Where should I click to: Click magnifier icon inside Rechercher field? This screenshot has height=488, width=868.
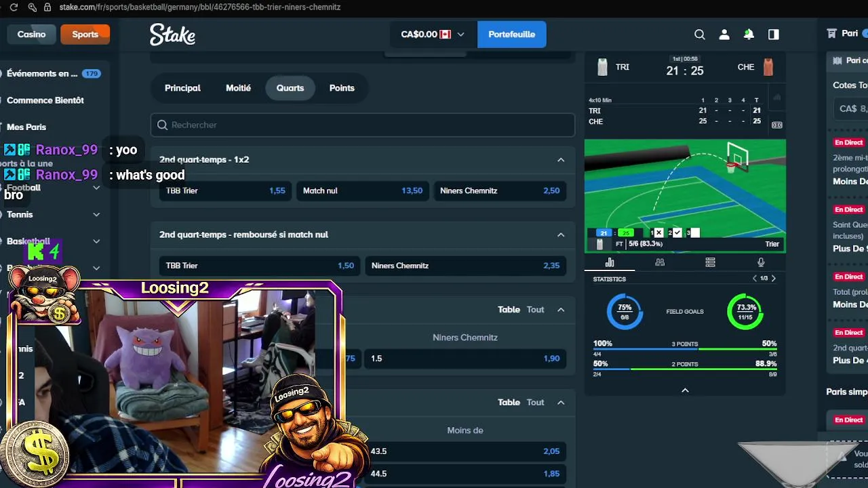162,125
